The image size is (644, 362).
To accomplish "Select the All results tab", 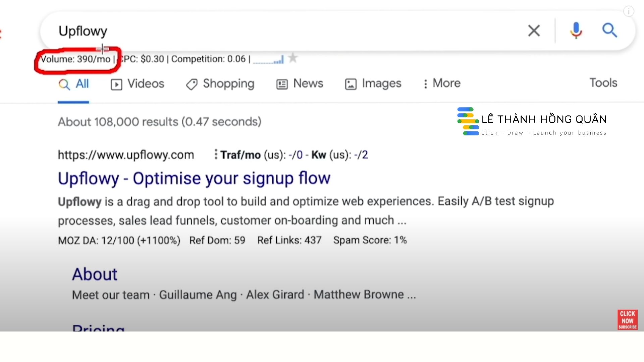I will click(x=73, y=84).
